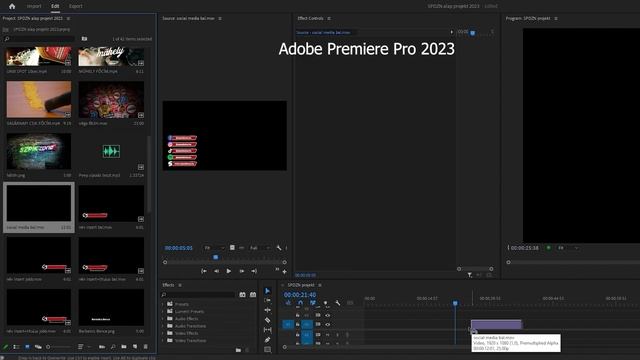Select the Selection tool arrow

coord(267,291)
